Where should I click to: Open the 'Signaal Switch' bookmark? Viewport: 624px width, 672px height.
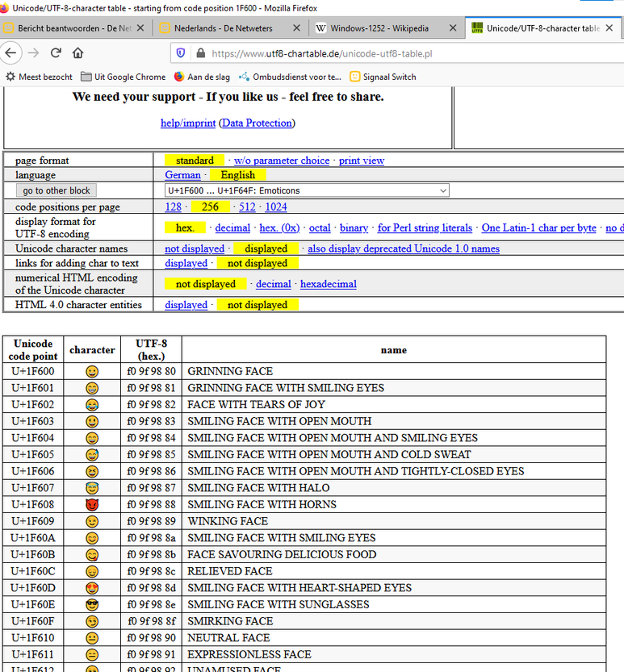pos(383,77)
